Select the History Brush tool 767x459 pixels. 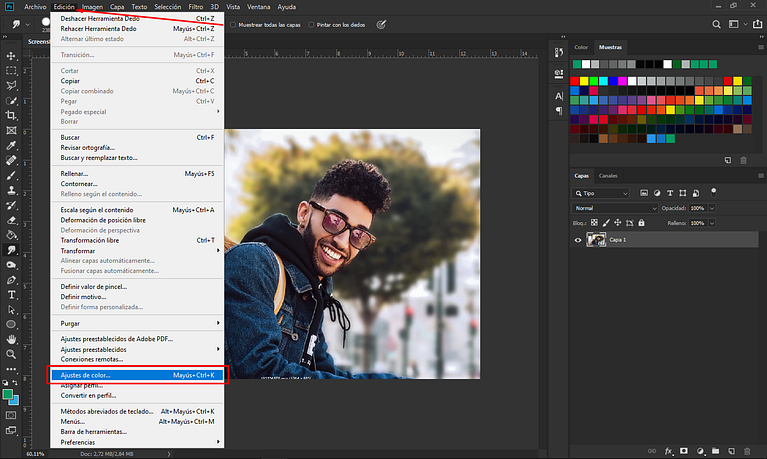pos(11,205)
